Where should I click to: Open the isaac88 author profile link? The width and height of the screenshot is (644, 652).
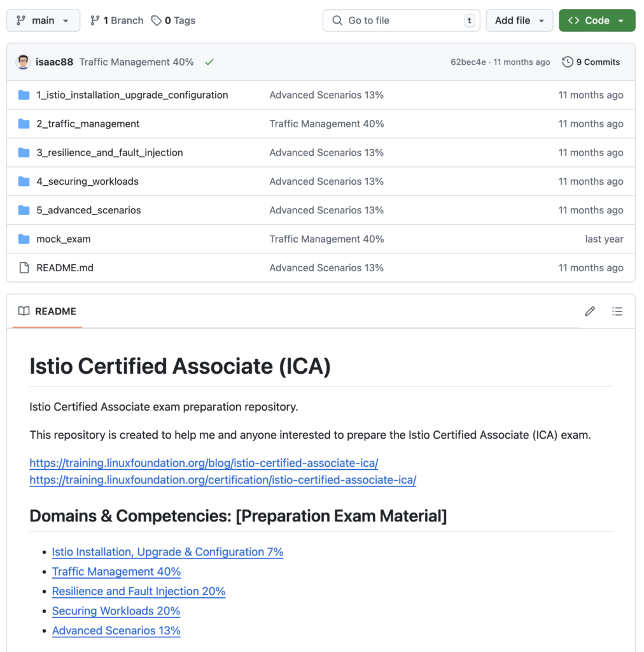55,62
